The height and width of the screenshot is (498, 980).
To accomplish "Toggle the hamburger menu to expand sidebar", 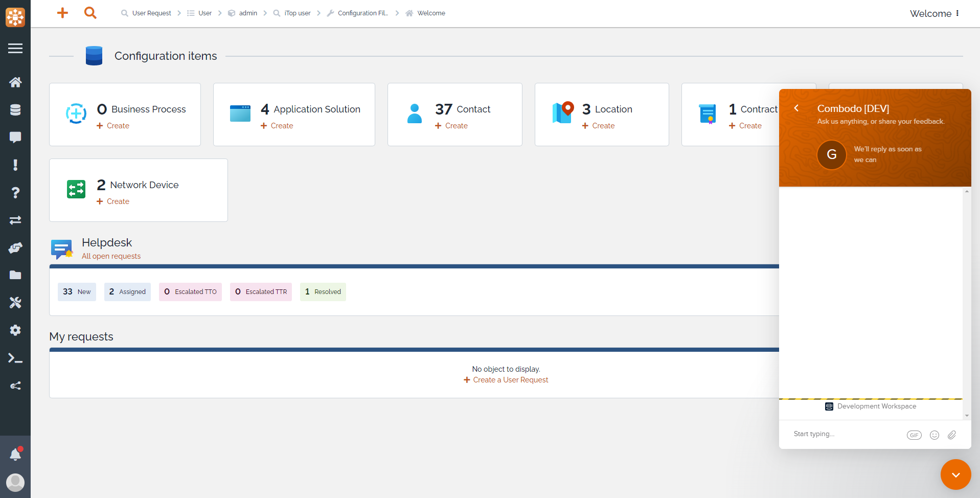I will (15, 48).
